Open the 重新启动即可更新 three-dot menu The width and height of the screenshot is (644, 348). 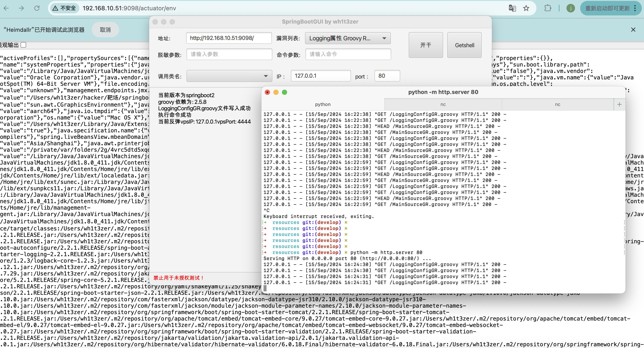coord(635,8)
